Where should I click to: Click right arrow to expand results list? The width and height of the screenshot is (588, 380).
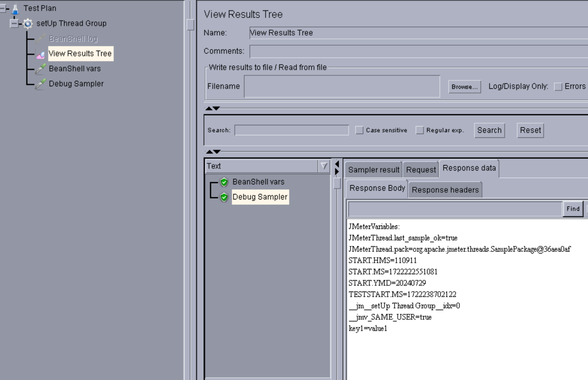point(337,171)
